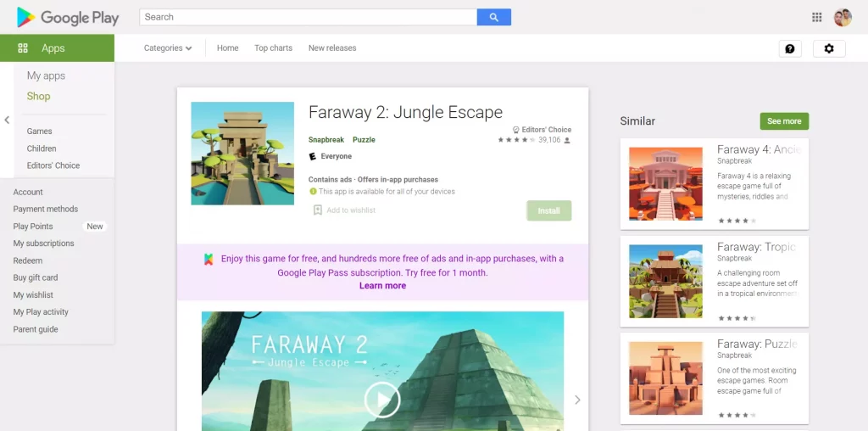Open the Learn more Play Pass link
This screenshot has width=868, height=431.
[x=382, y=286]
